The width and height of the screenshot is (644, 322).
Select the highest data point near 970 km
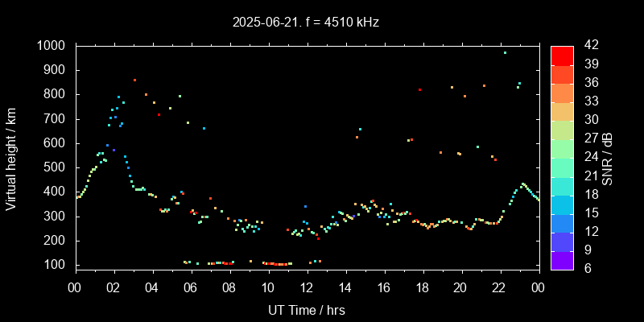[505, 53]
